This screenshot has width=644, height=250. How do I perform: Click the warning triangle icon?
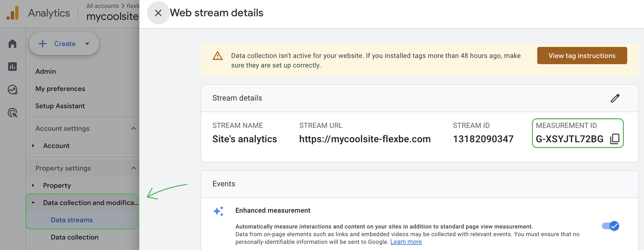pyautogui.click(x=218, y=56)
